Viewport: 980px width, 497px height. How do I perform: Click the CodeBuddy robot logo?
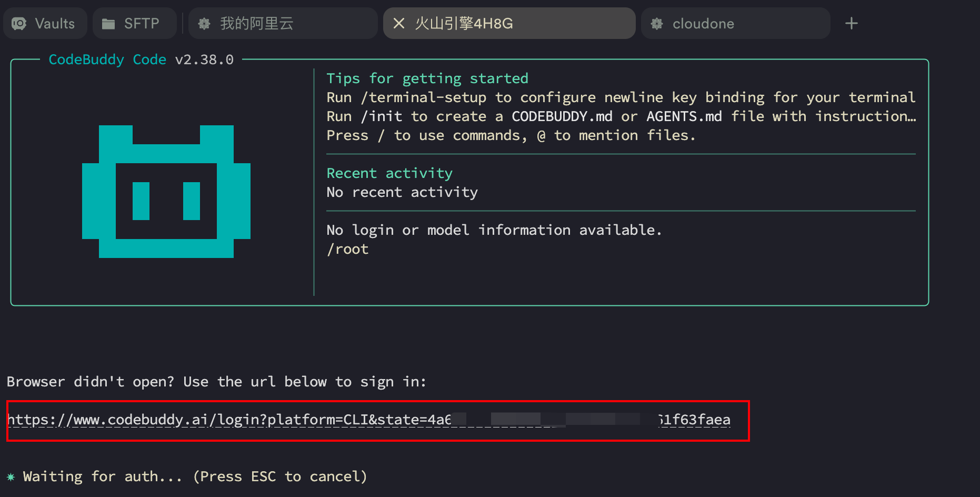pos(166,191)
